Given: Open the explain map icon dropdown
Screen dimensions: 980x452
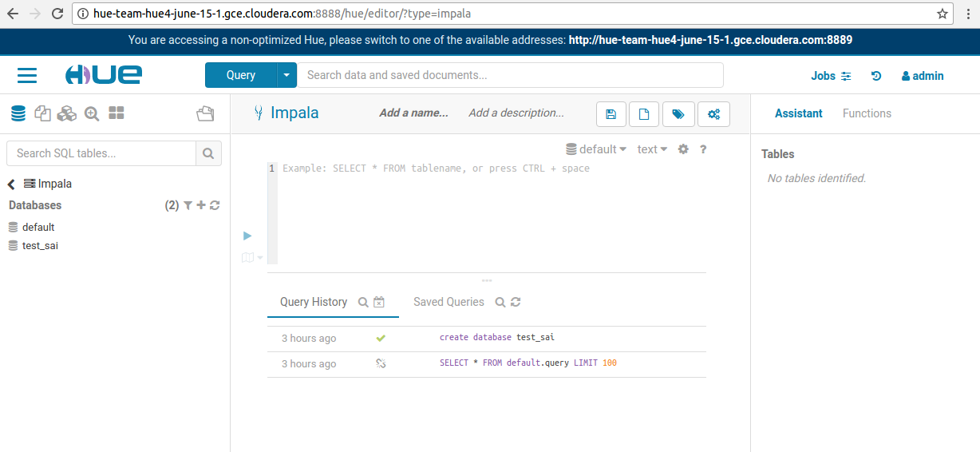Looking at the screenshot, I should click(252, 257).
